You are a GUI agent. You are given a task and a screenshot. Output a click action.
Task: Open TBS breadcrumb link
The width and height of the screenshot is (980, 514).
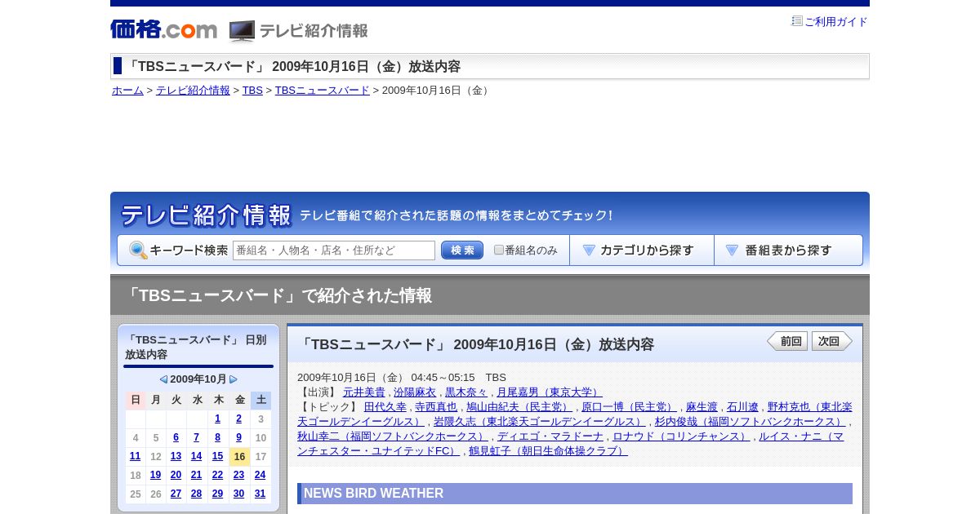click(x=252, y=91)
